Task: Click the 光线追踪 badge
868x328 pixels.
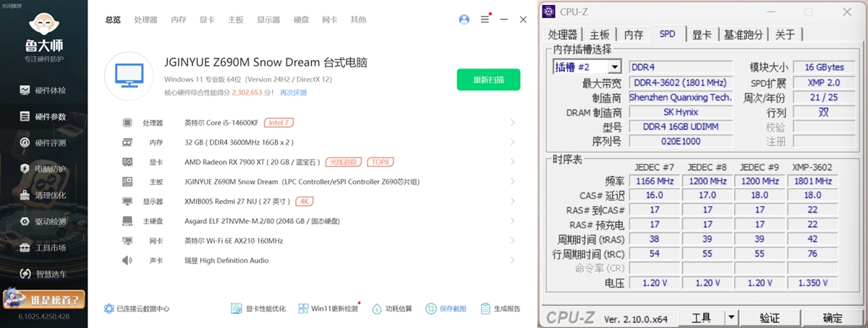Action: click(344, 162)
